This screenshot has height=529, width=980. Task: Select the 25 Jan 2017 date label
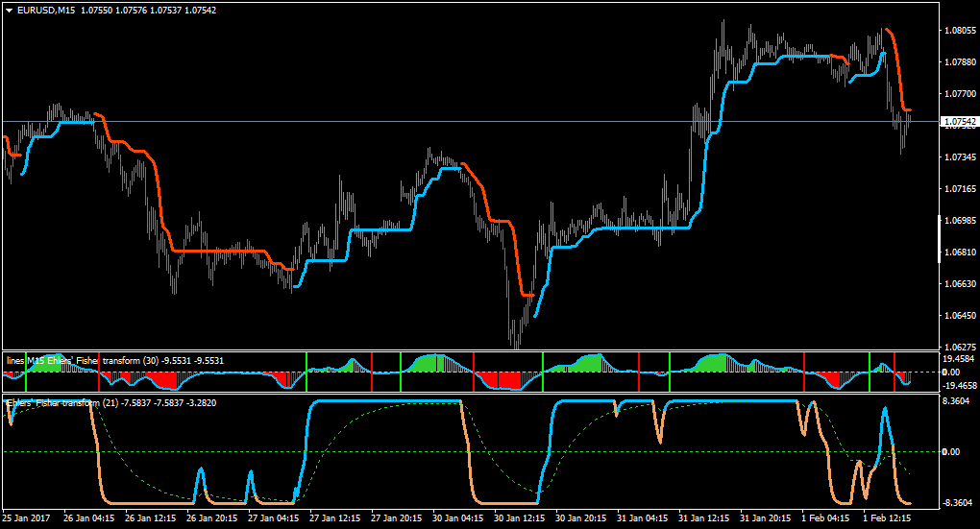(26, 517)
